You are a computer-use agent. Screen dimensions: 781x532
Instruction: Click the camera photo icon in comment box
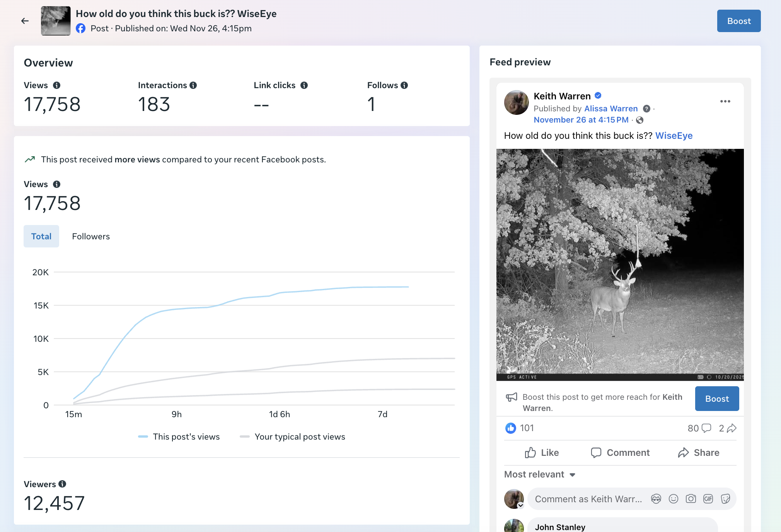691,499
